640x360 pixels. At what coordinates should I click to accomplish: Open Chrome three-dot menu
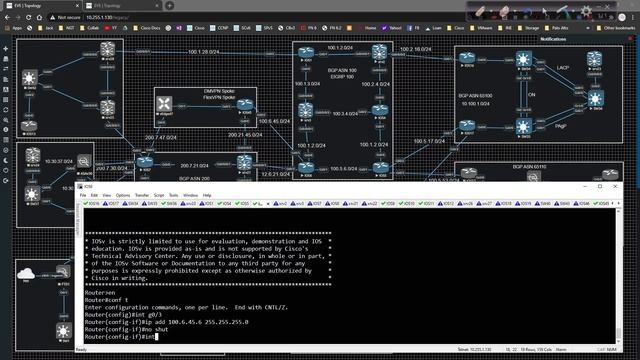click(x=633, y=18)
